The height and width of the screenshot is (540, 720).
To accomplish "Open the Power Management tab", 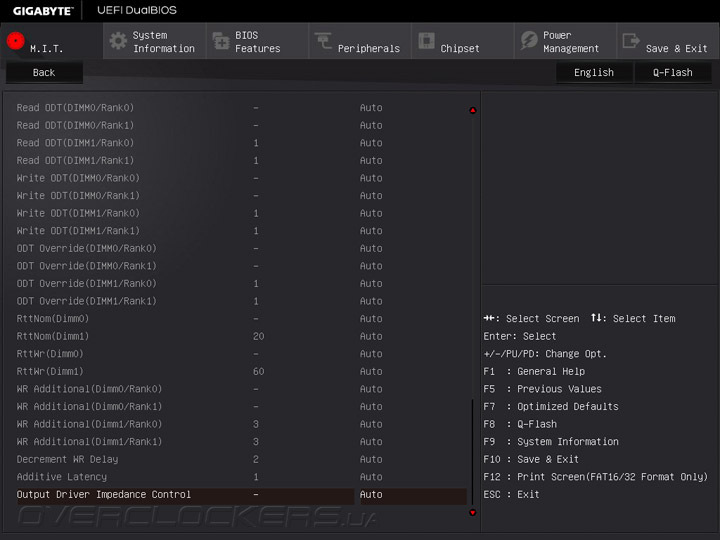I will [x=570, y=42].
